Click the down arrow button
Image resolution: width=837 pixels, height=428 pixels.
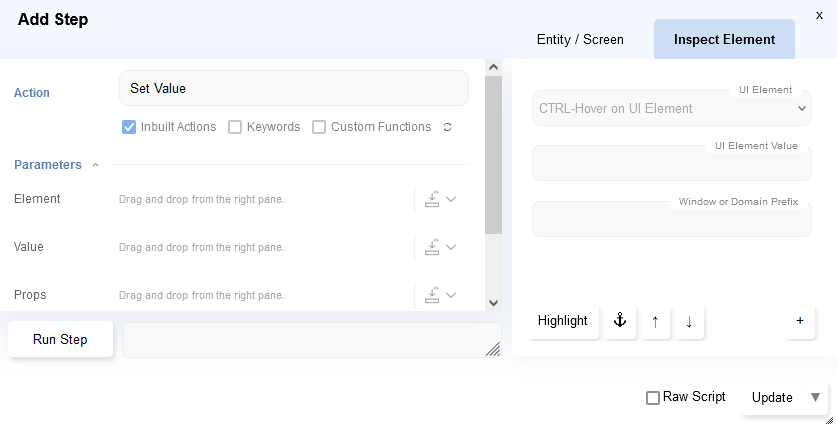click(x=689, y=321)
